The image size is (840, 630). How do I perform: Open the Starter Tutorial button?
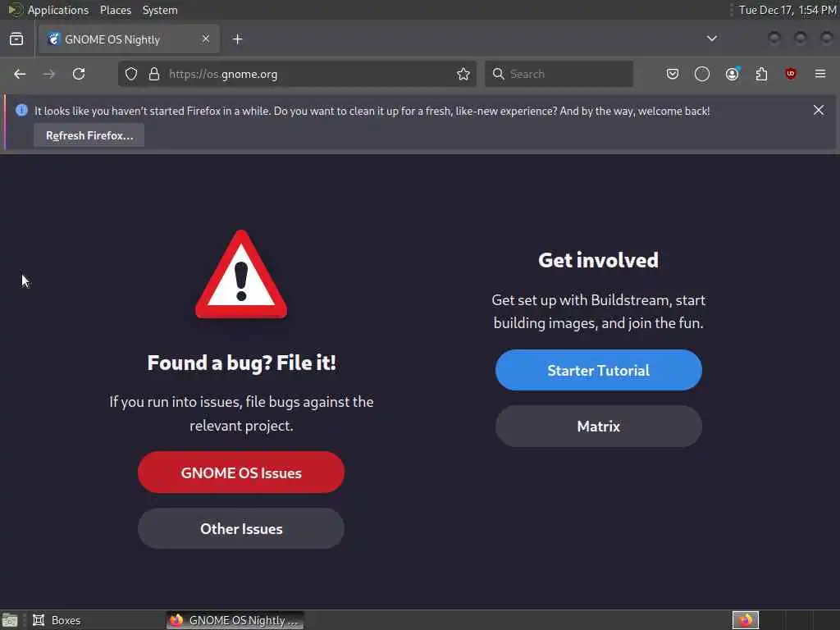[x=598, y=370]
